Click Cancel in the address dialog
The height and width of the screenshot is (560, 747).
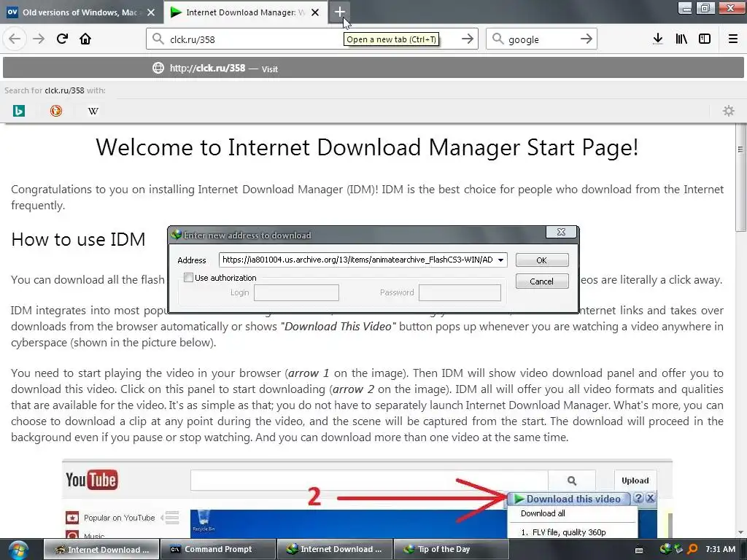pos(542,281)
